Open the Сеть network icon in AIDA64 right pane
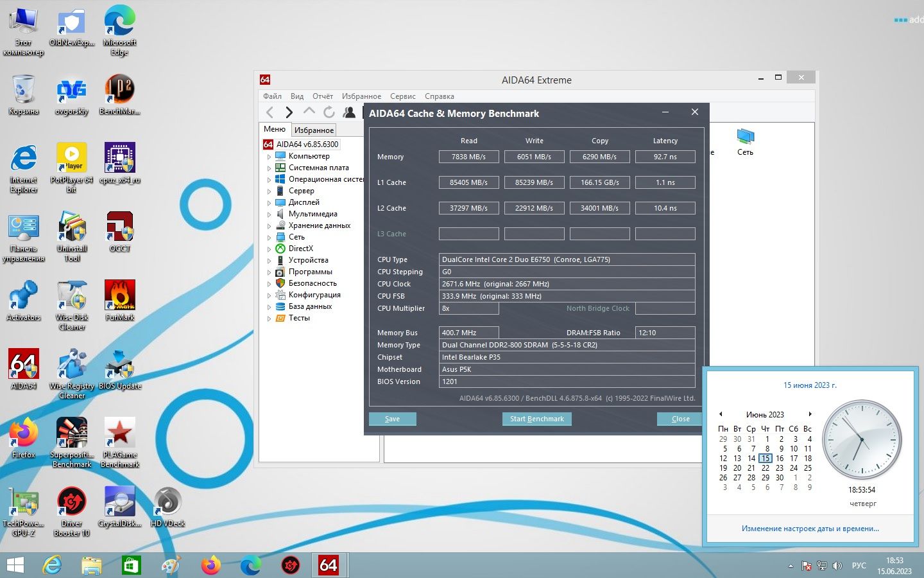 [745, 142]
